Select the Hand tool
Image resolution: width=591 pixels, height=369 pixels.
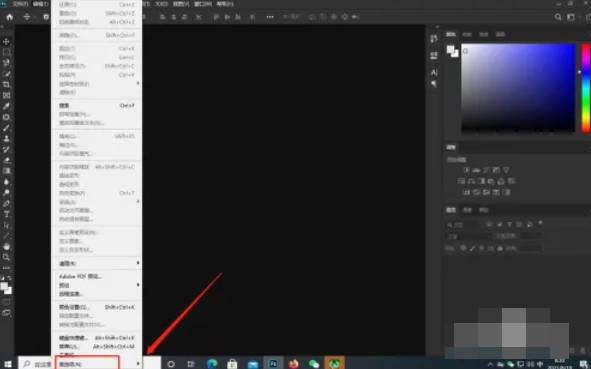click(x=6, y=247)
